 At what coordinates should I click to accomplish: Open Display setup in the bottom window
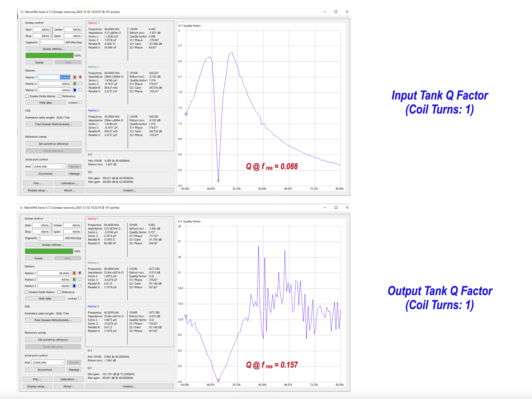37,386
